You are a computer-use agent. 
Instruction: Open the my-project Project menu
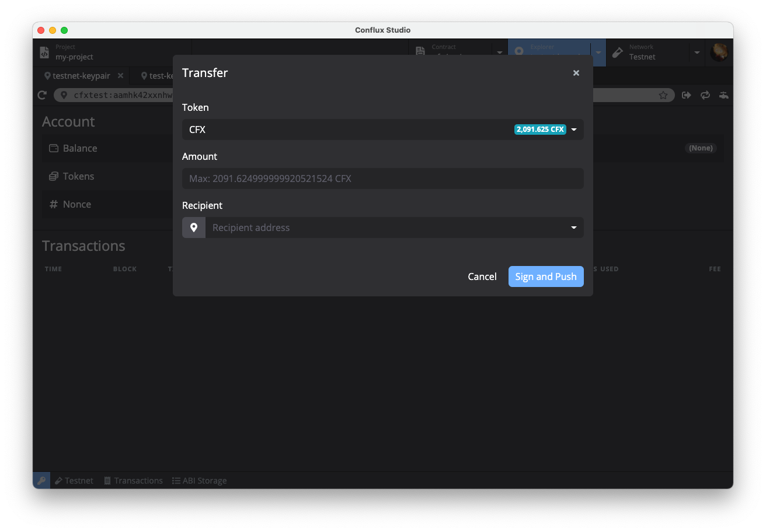click(112, 52)
